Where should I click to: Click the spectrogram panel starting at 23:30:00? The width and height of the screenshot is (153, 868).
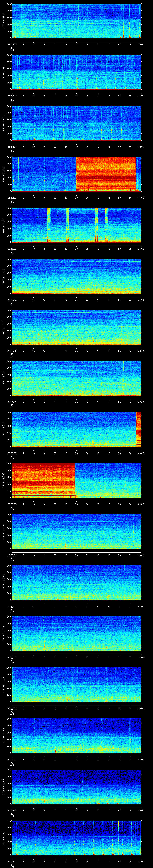(x=76, y=72)
